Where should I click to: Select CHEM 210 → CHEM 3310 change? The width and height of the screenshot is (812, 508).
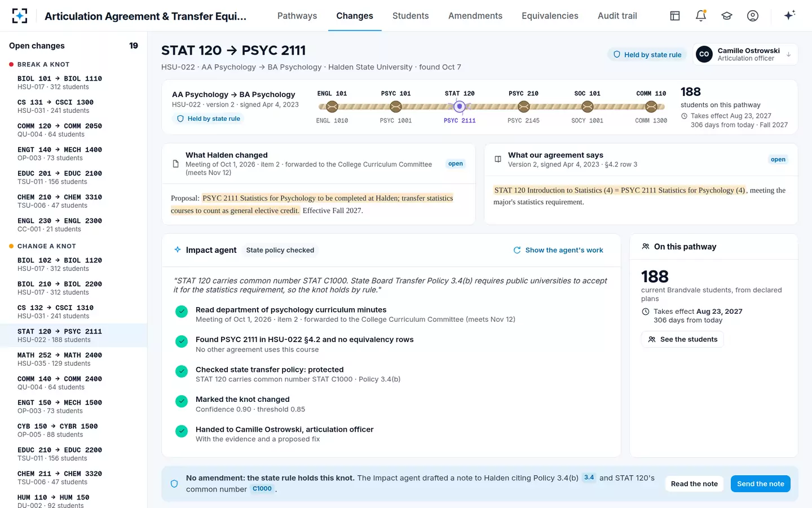click(73, 201)
